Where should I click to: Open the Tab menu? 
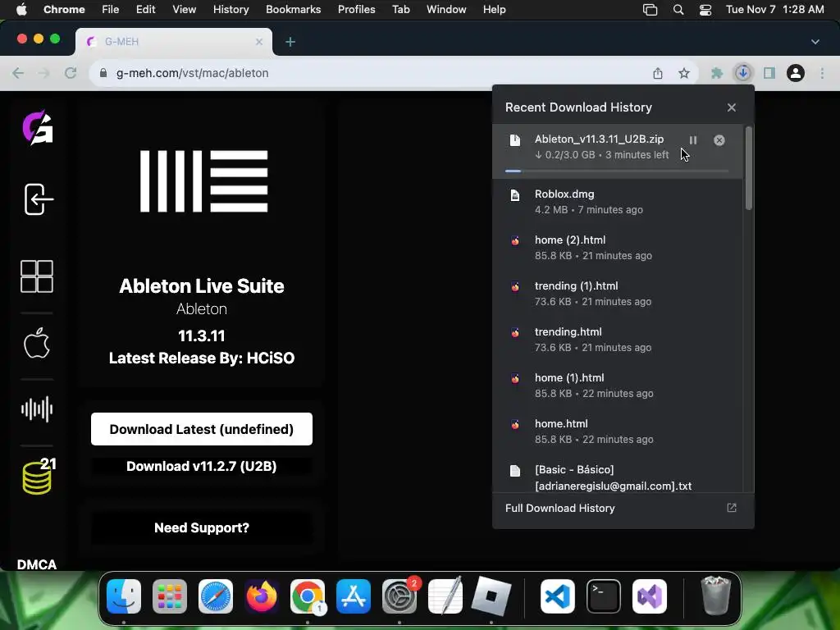[x=400, y=9]
